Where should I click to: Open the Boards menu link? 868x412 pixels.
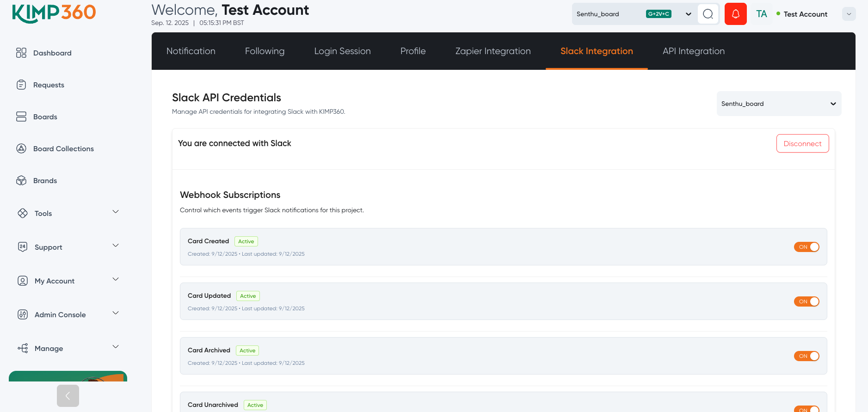pos(45,117)
